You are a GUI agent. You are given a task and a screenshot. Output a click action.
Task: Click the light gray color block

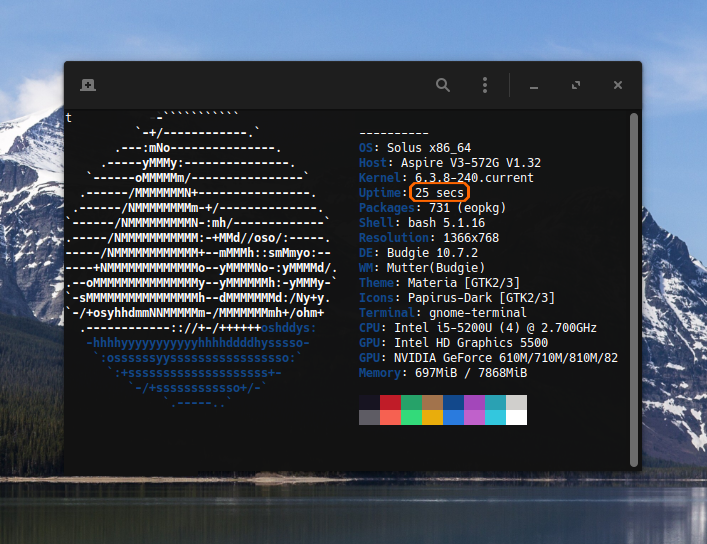(516, 402)
